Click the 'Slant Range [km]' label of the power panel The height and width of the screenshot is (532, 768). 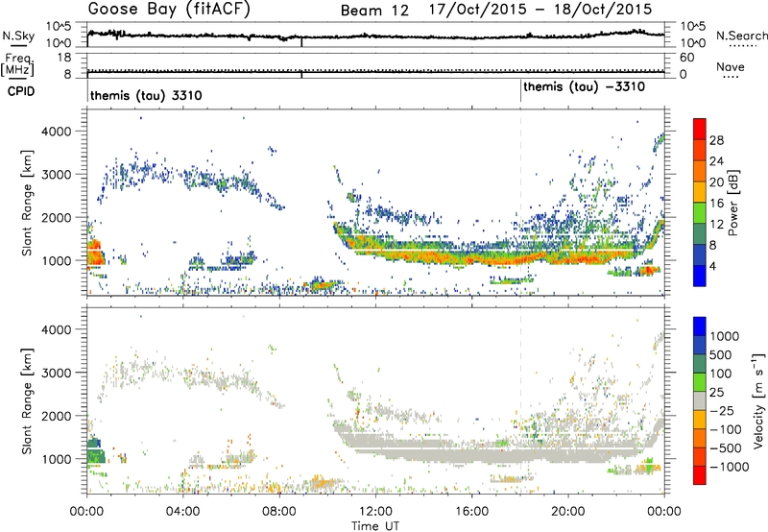tap(27, 203)
